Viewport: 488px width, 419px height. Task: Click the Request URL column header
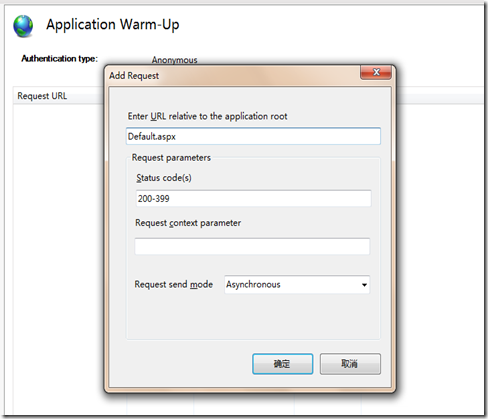coord(42,96)
